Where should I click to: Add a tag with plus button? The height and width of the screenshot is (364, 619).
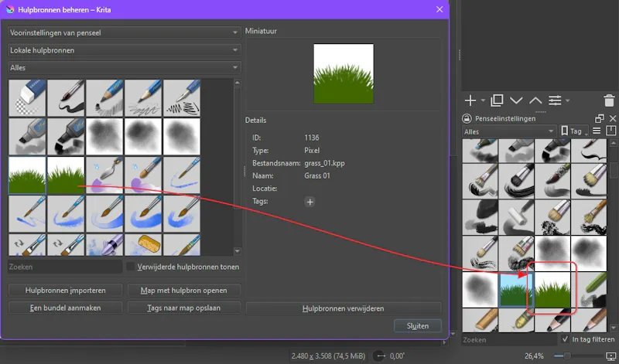(x=310, y=202)
